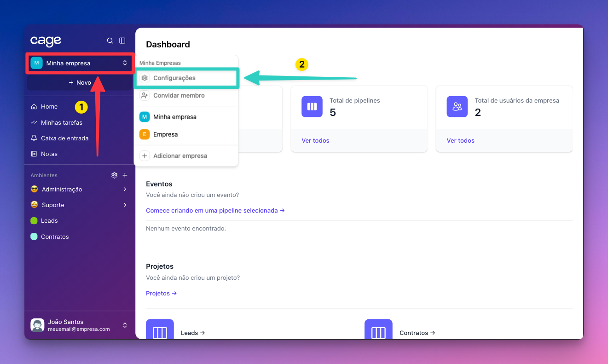
Task: Expand the Suporte environment chevron
Action: [125, 205]
